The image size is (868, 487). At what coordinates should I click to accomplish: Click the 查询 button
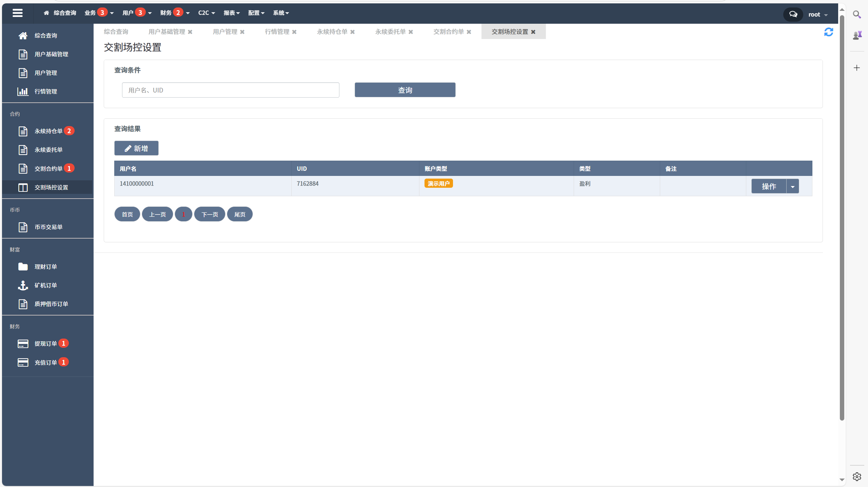(x=405, y=90)
